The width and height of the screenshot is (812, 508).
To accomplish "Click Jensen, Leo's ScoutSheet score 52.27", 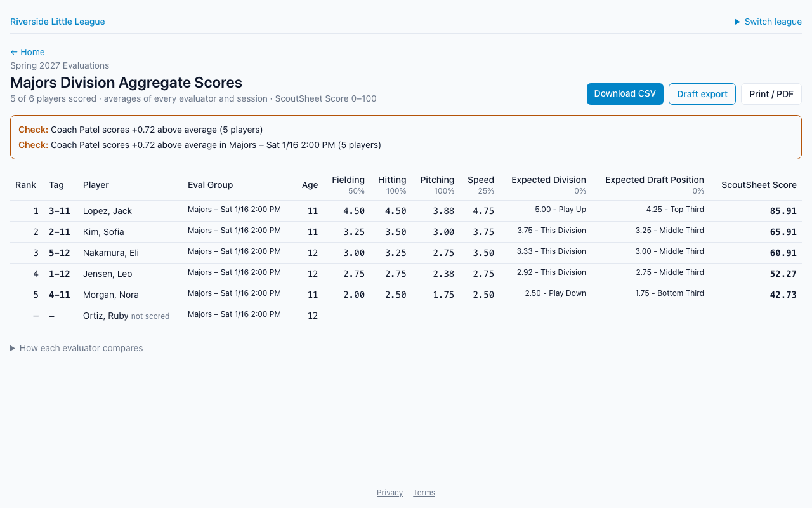I will pyautogui.click(x=783, y=274).
